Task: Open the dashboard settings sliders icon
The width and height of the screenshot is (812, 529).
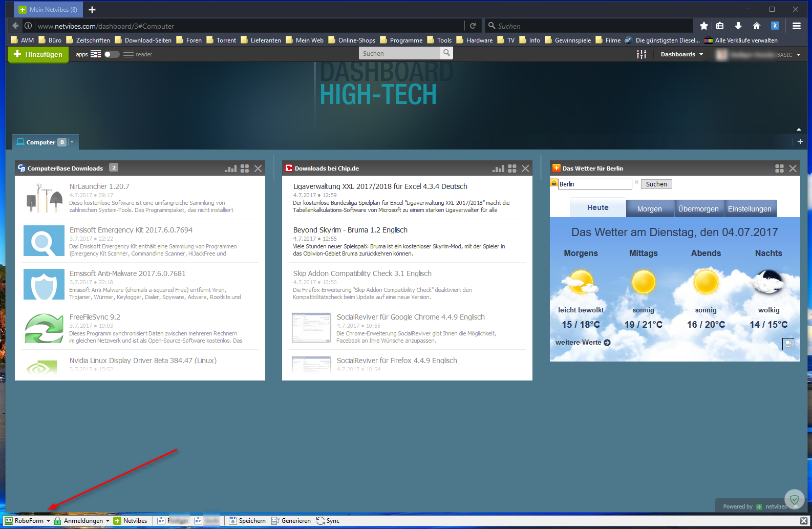Action: click(642, 54)
